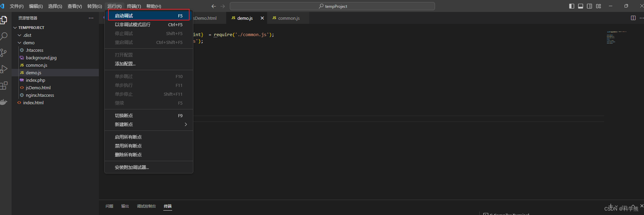Screen dimensions: 644x215
Task: Open the Explorer view in activity bar
Action: click(4, 20)
